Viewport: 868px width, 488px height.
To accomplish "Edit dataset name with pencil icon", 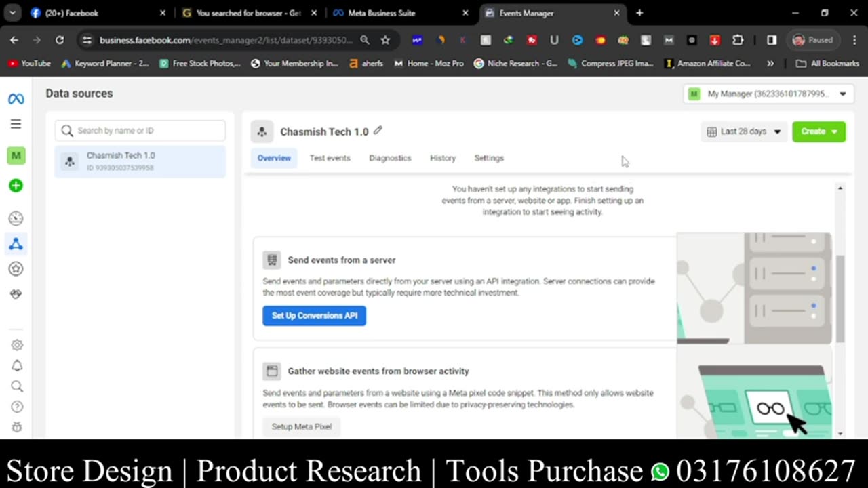I will pos(378,131).
